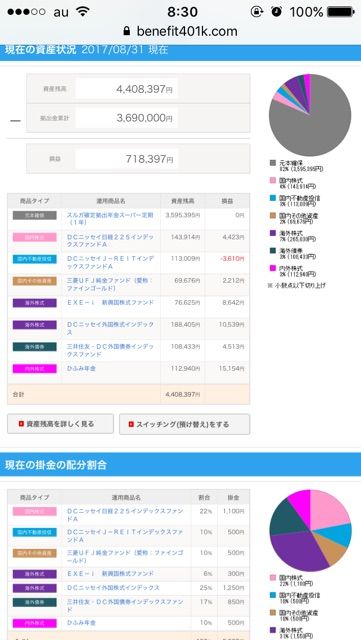Click the blue 国内不動産投信 tag in the asset table

pyautogui.click(x=34, y=259)
